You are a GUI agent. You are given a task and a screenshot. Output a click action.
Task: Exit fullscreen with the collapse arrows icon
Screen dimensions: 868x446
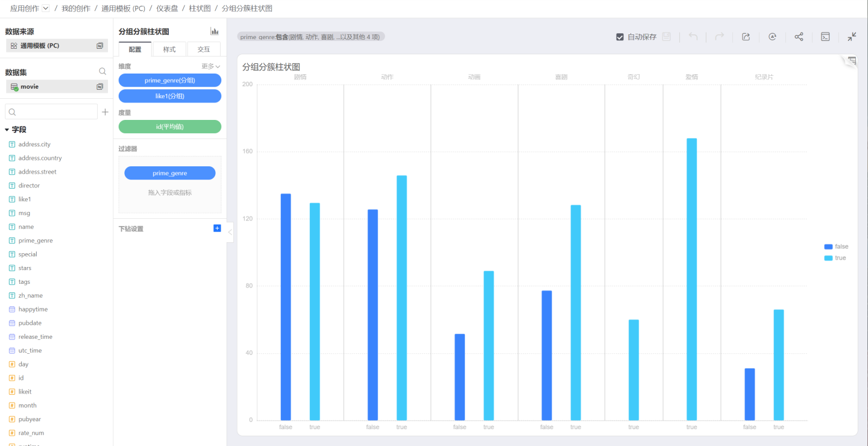point(852,37)
